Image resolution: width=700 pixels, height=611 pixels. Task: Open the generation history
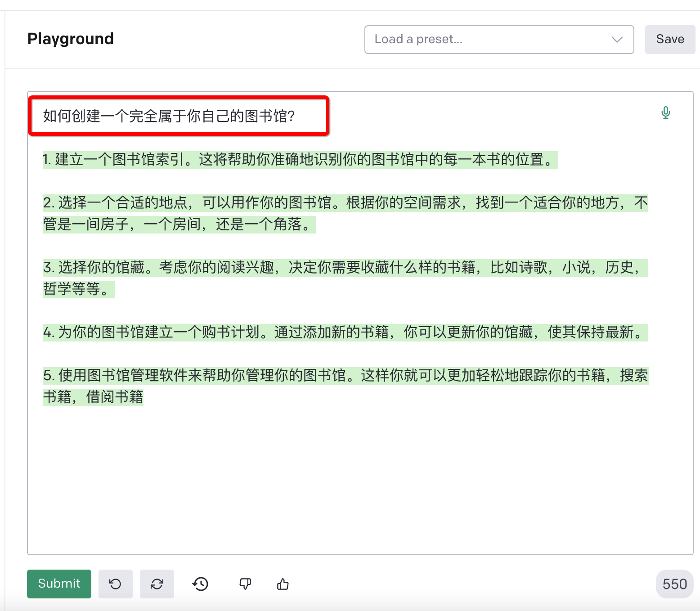(x=200, y=584)
